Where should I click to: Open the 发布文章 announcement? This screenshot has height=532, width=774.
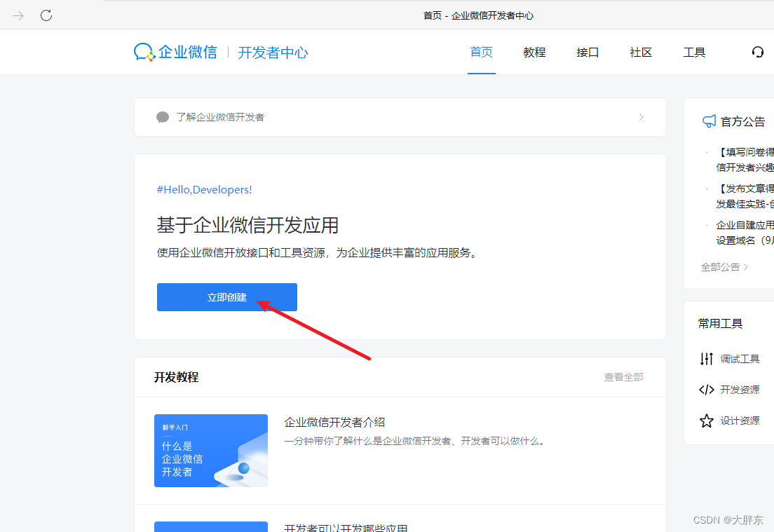[x=745, y=196]
